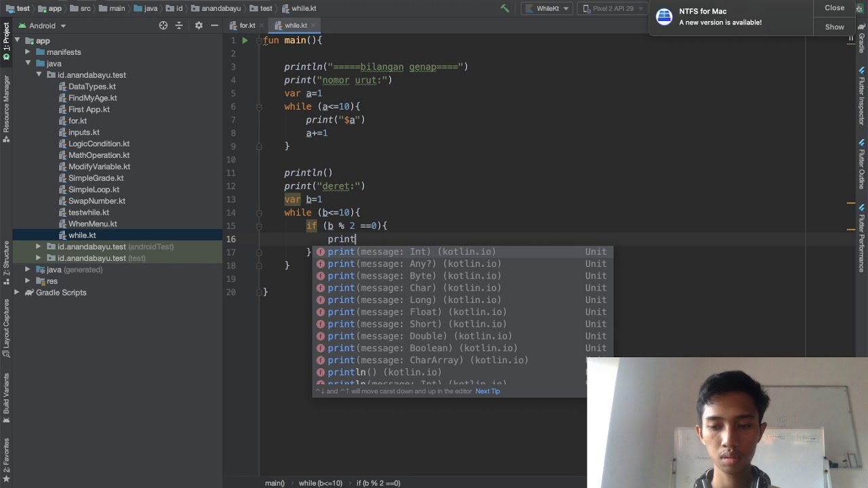
Task: Close the NTFS for Mac notification
Action: (834, 8)
